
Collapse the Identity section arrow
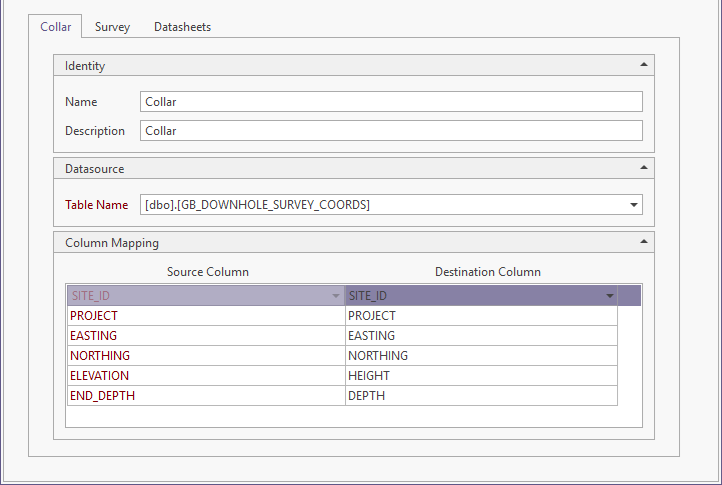pos(643,65)
